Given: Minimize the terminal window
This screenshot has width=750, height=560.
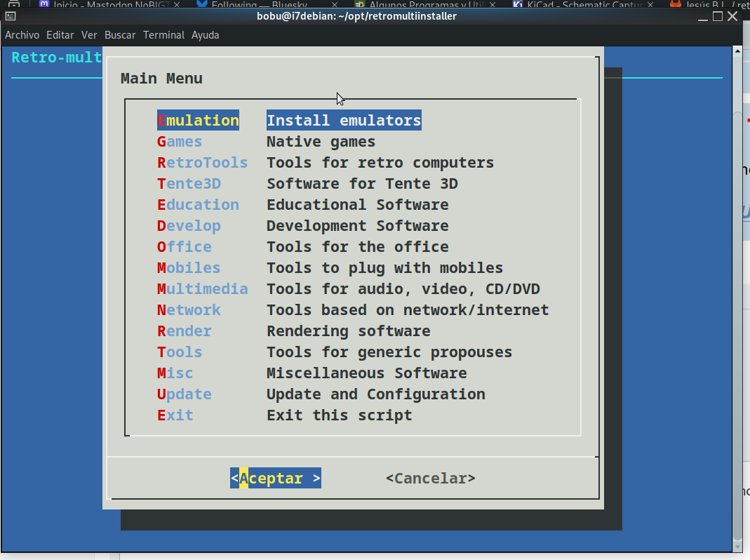Looking at the screenshot, I should point(703,17).
